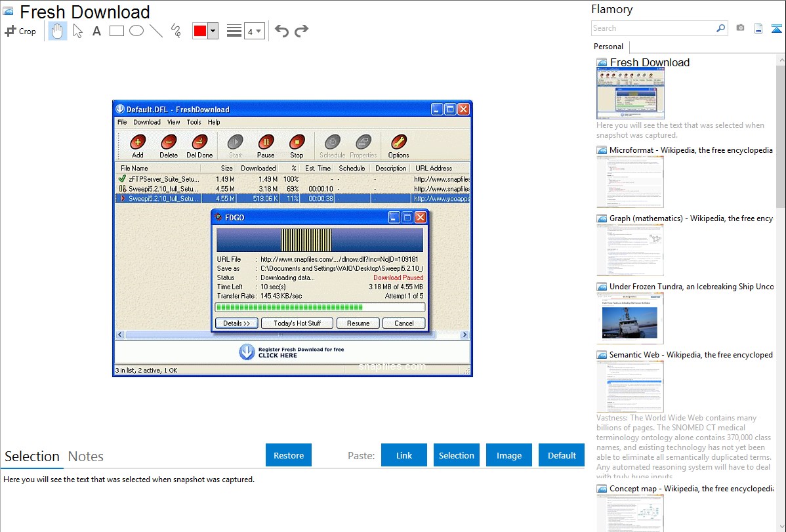Pick the text annotation tool
The height and width of the screenshot is (532, 786).
96,31
